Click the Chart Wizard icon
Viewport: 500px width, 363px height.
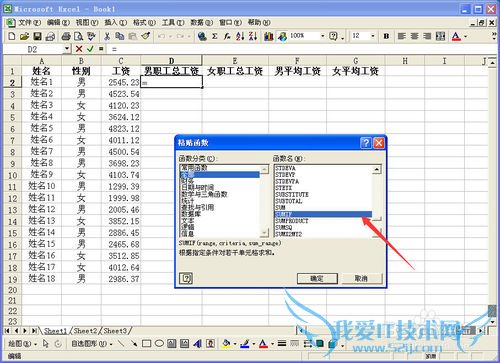point(269,36)
